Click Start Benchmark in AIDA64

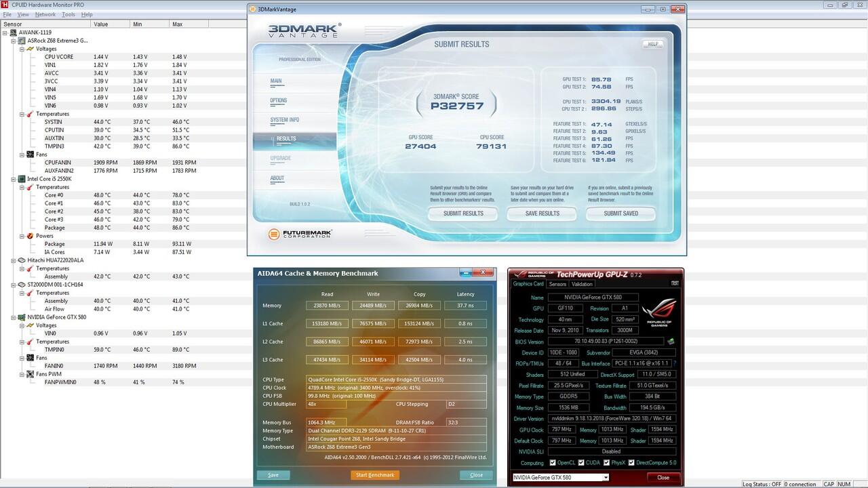(375, 474)
